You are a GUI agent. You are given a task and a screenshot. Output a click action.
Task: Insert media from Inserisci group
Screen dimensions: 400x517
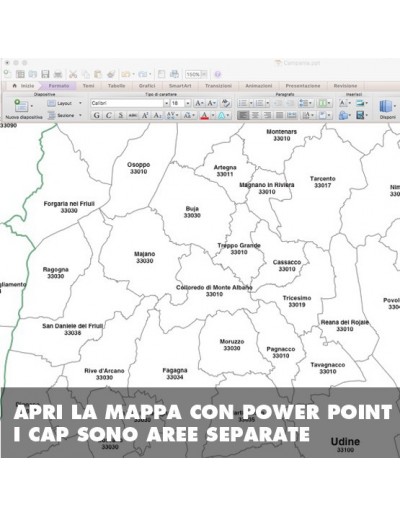[x=360, y=115]
